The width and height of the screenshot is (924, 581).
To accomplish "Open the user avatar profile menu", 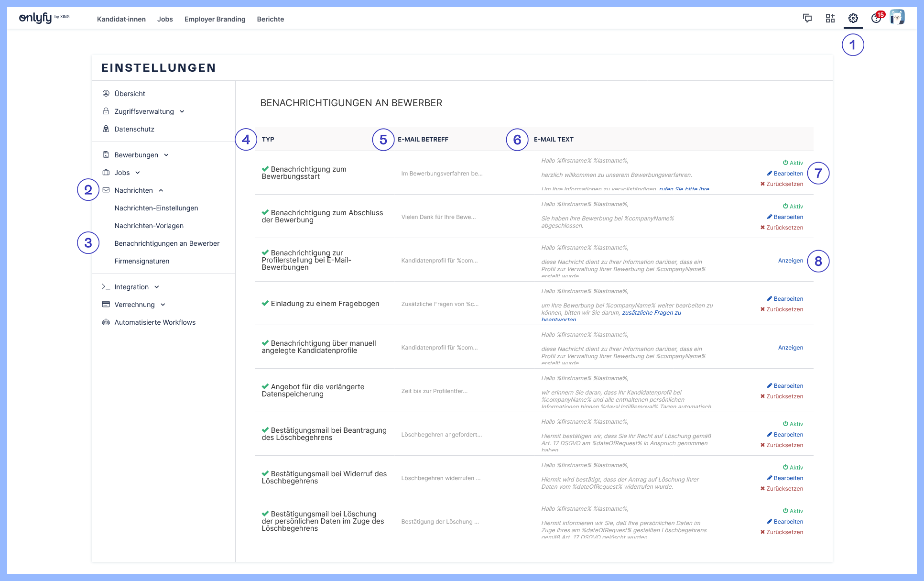I will [897, 17].
